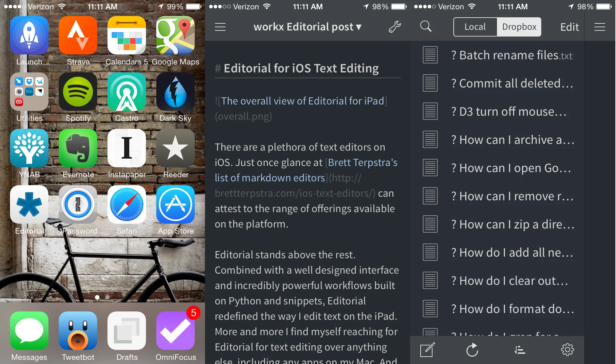The height and width of the screenshot is (364, 616).
Task: Expand the workx Editorial post title dropdown
Action: pyautogui.click(x=308, y=27)
